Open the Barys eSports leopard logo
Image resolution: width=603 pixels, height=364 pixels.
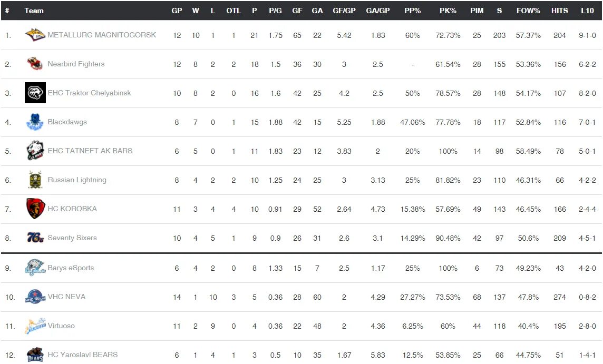[35, 268]
